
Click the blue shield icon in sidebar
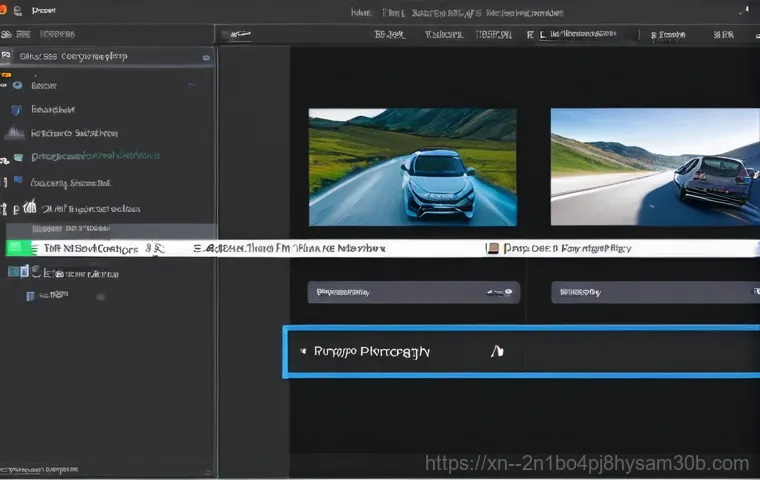point(15,109)
